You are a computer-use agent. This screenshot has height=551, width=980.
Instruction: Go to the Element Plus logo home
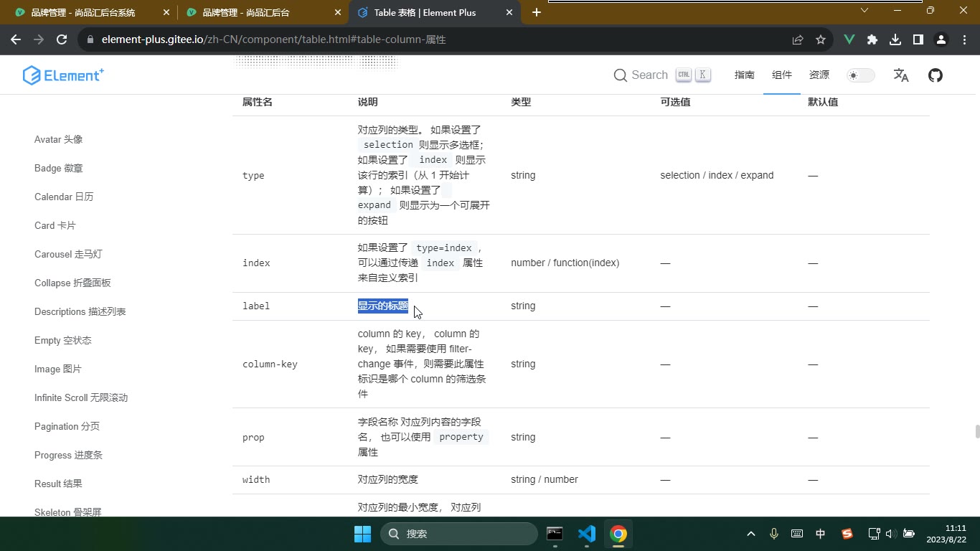[63, 75]
